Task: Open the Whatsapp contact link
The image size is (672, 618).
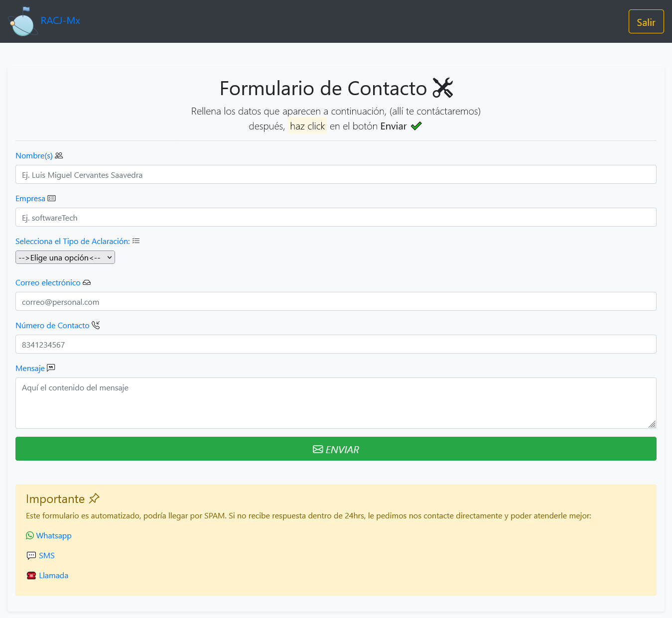Action: click(x=53, y=535)
